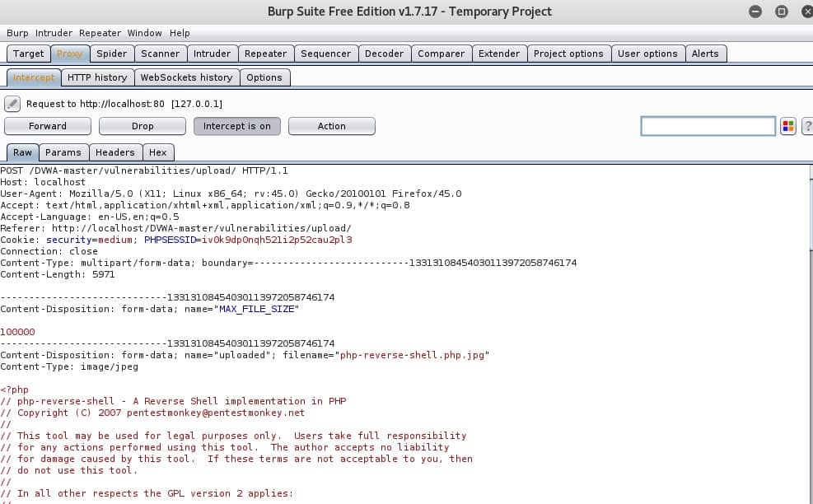Open the Action dropdown button
813x504 pixels.
[x=332, y=126]
